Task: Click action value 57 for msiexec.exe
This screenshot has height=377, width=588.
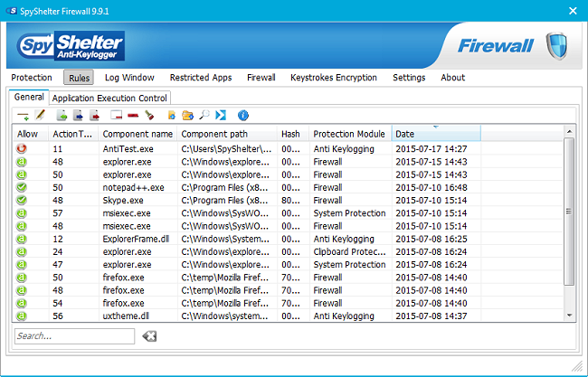Action: 57,213
